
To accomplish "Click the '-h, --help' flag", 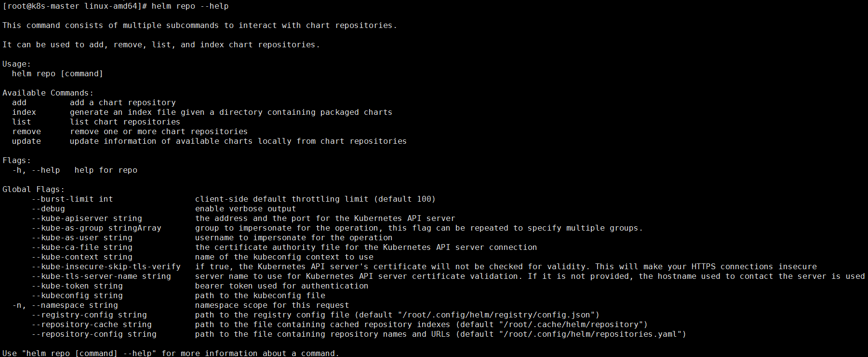I will pos(36,170).
